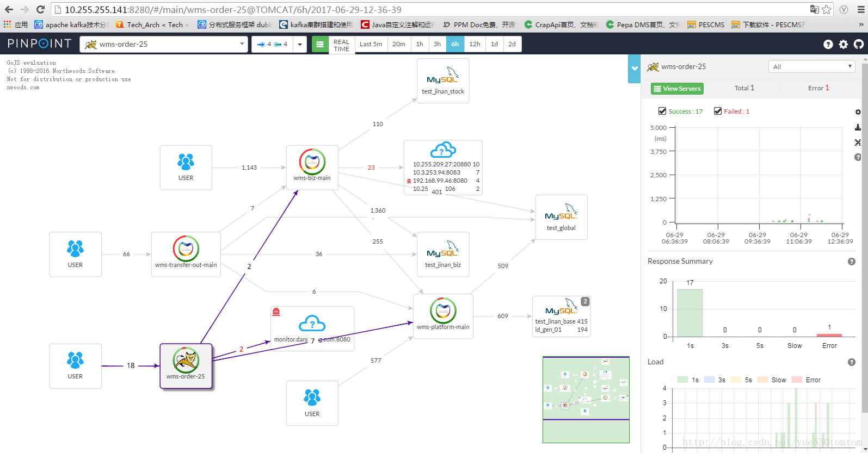Open Response Summary help icon
Viewport: 868px width, 453px height.
pos(852,262)
